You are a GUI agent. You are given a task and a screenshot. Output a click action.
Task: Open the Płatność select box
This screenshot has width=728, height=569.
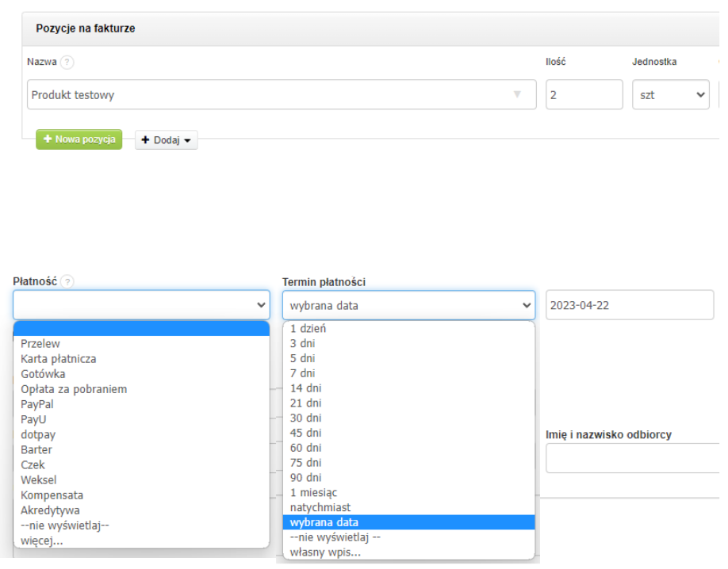(142, 305)
